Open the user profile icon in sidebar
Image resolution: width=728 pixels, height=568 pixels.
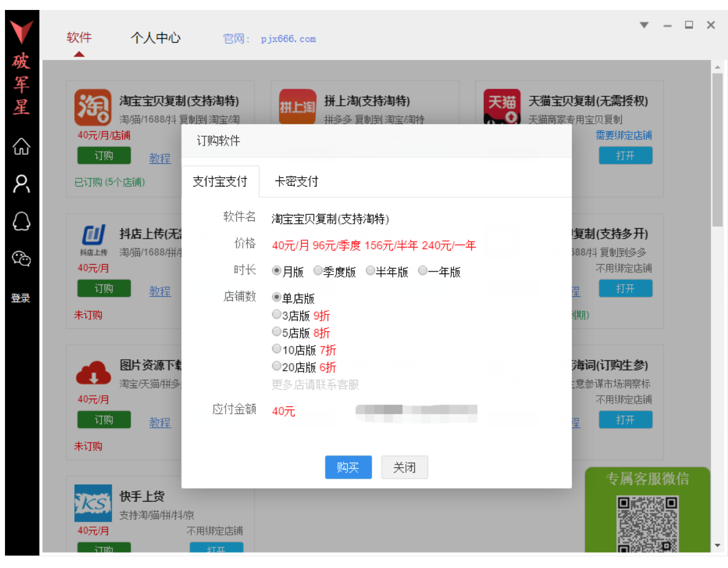(22, 184)
